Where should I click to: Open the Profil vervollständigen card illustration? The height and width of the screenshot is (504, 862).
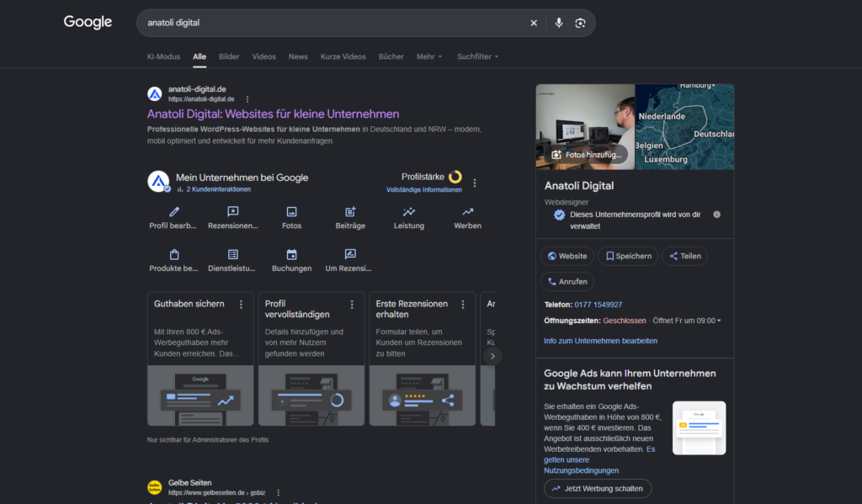click(311, 395)
